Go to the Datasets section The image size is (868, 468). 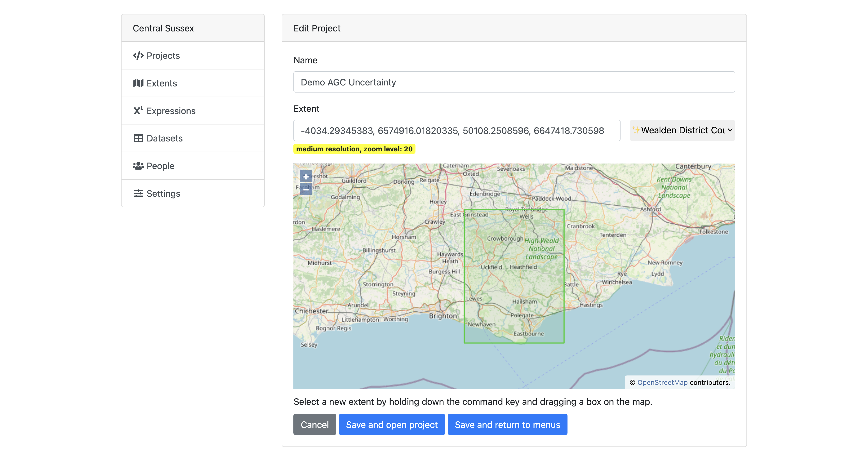[164, 138]
